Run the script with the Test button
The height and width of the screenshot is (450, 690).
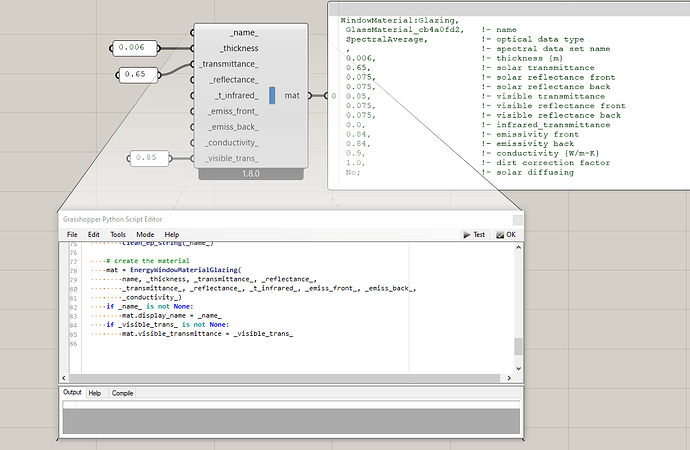pyautogui.click(x=474, y=234)
